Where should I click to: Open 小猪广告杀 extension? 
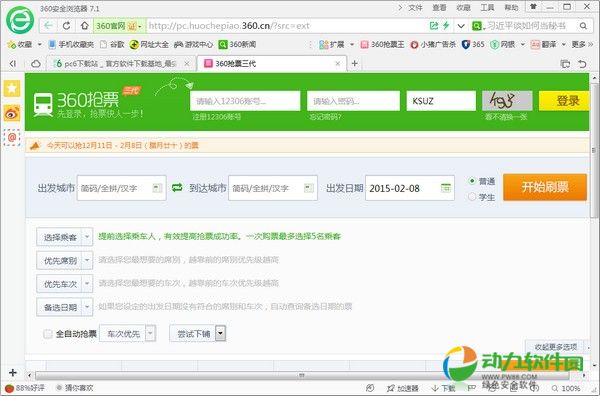[x=433, y=44]
